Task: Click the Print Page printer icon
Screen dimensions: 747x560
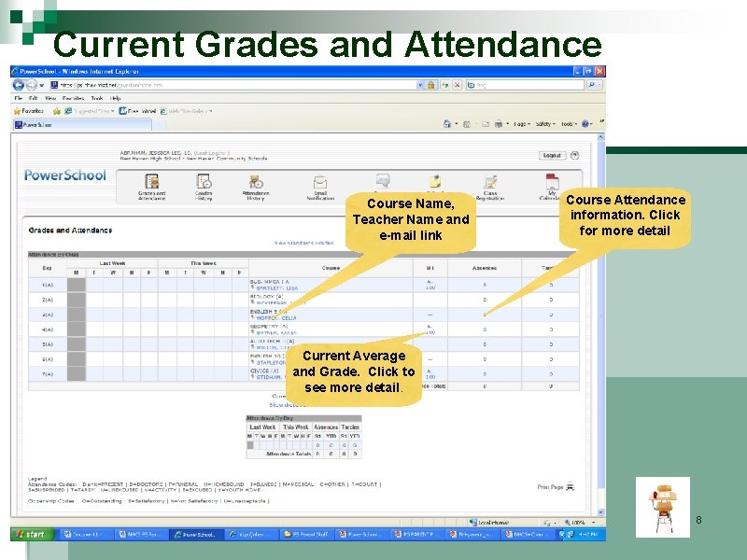Action: [571, 486]
